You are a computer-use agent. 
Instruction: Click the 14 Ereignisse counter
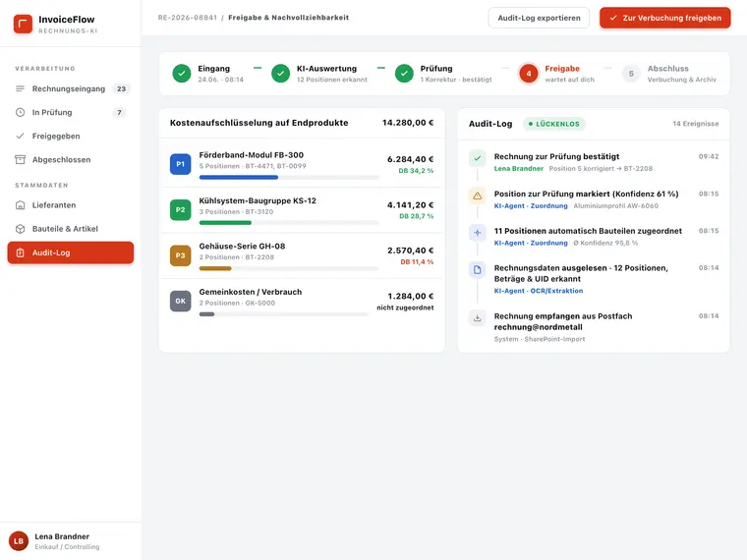[696, 124]
